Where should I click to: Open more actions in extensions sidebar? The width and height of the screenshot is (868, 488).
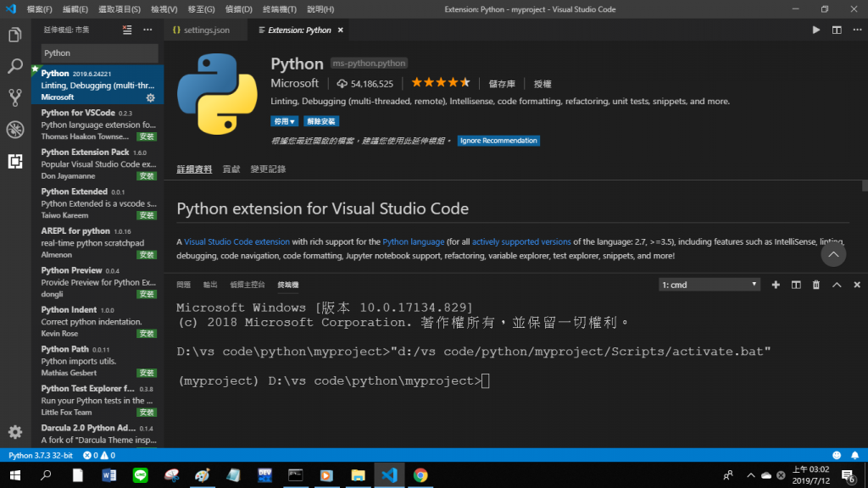147,30
